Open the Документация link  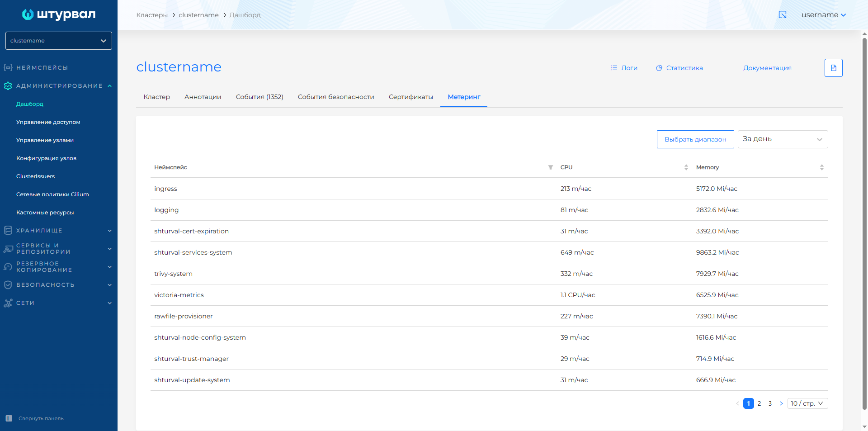pos(767,68)
